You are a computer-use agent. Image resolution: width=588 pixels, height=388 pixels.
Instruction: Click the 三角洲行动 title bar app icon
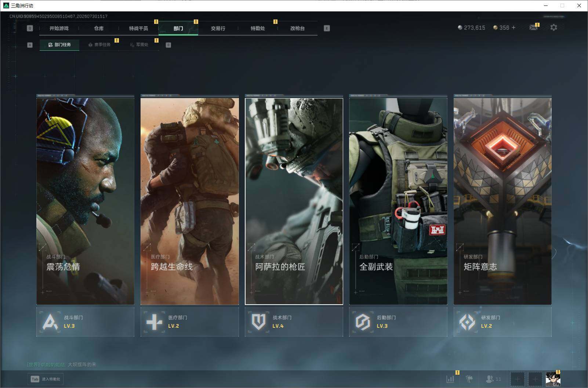click(x=6, y=6)
